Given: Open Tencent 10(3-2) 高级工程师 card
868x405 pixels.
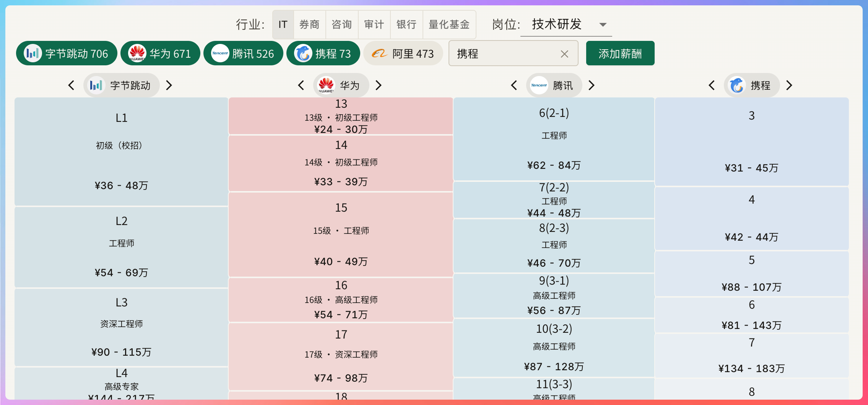Looking at the screenshot, I should pos(554,348).
